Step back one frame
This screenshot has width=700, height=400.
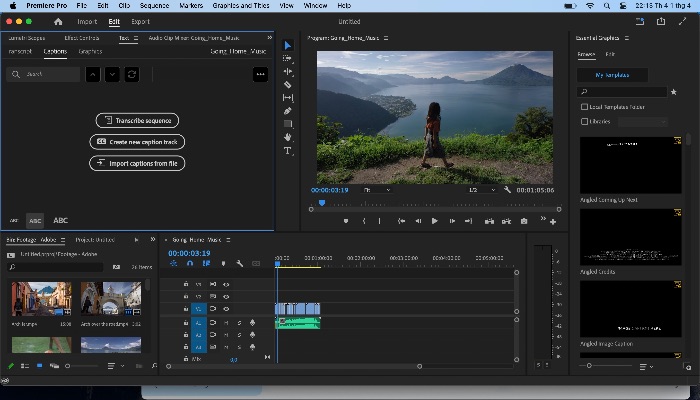tap(418, 221)
